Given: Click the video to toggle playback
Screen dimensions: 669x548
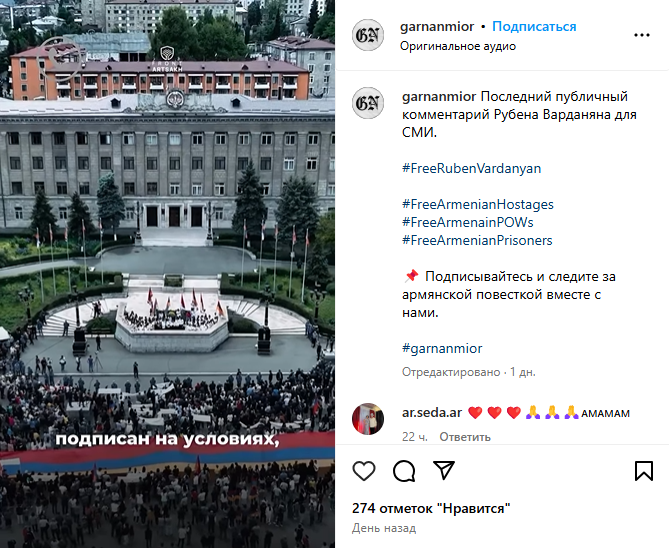Looking at the screenshot, I should pyautogui.click(x=167, y=274).
